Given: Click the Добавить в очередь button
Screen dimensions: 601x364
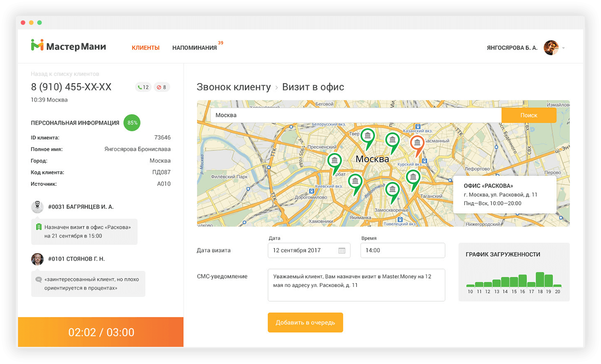Looking at the screenshot, I should [x=305, y=323].
